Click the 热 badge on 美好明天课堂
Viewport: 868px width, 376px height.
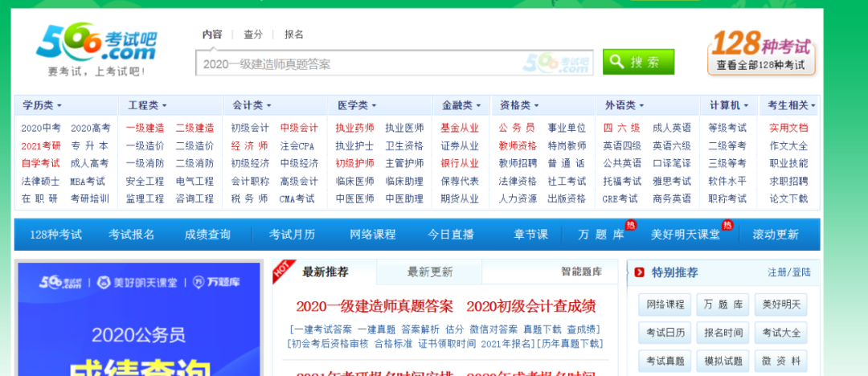[x=727, y=225]
